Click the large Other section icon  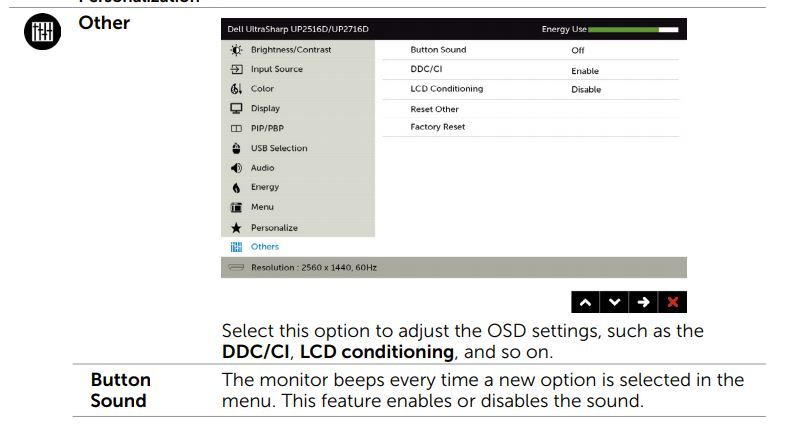42,32
